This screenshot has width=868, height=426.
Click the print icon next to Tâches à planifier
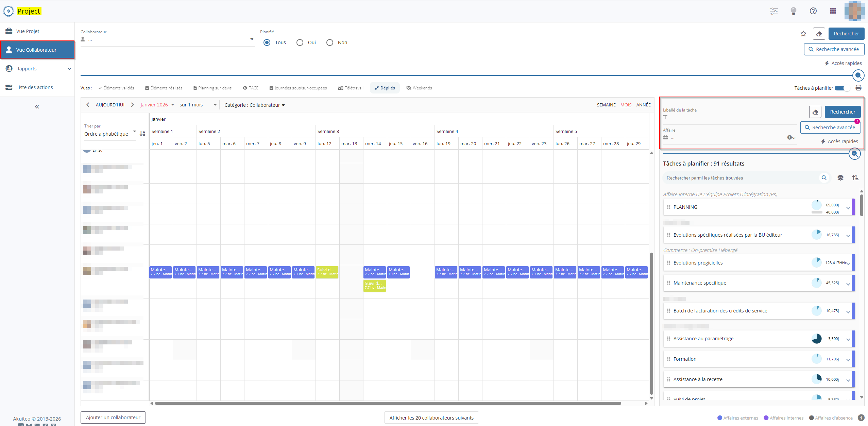858,88
